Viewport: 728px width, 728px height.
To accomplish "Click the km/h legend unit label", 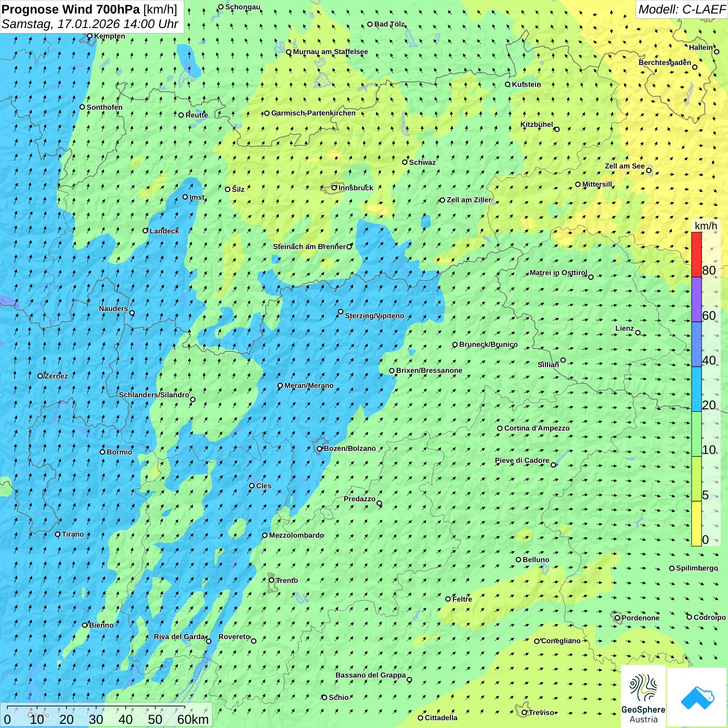I will click(x=706, y=226).
